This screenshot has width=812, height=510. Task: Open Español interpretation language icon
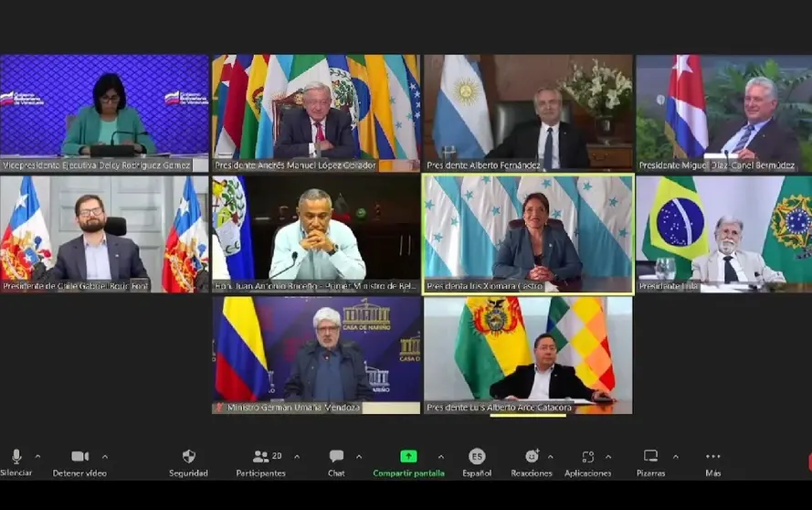(x=477, y=456)
